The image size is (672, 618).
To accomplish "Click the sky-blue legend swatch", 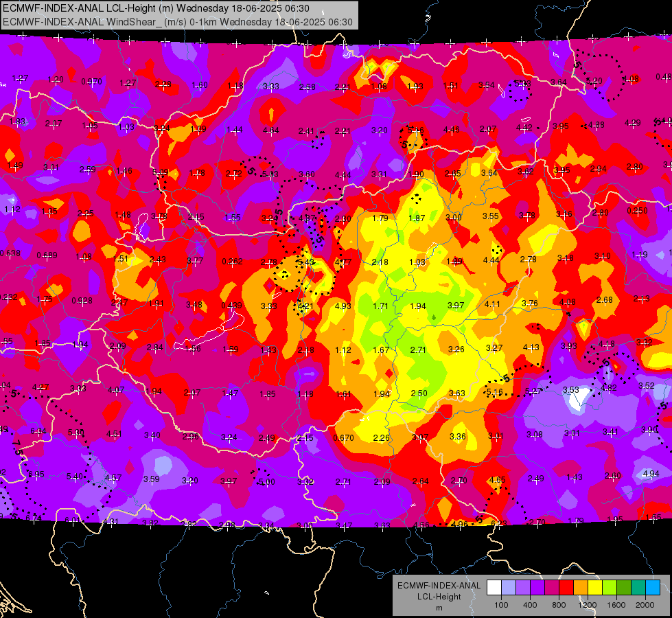I will [653, 588].
